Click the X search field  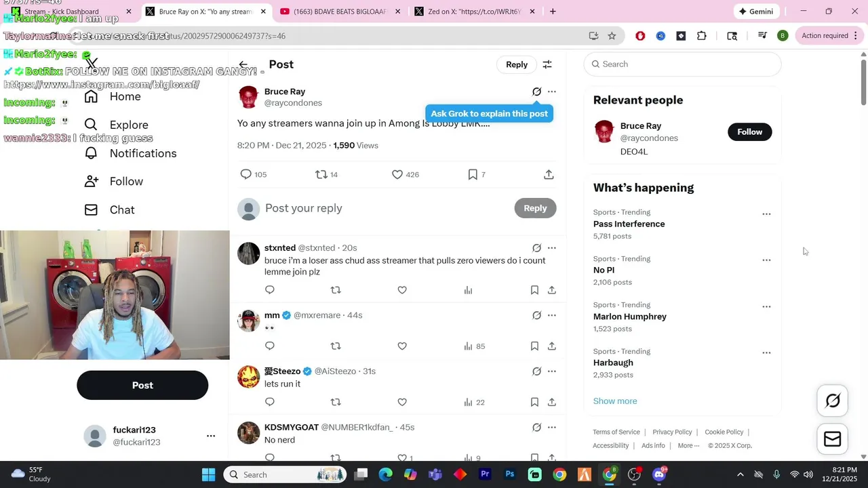[x=682, y=64]
